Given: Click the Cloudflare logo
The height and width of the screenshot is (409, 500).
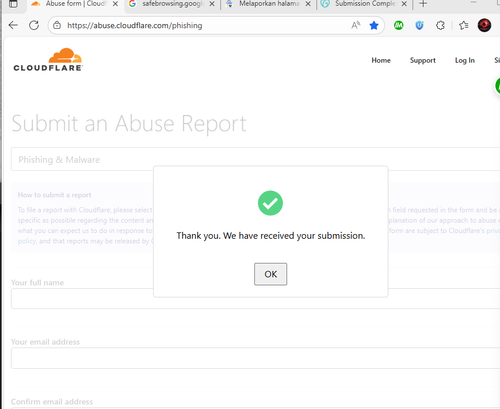Looking at the screenshot, I should [x=48, y=60].
